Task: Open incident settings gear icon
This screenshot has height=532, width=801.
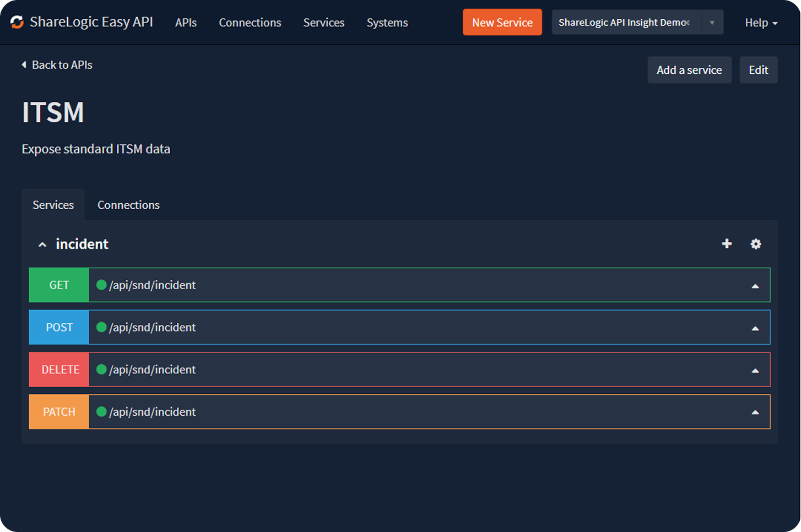Action: (x=756, y=243)
